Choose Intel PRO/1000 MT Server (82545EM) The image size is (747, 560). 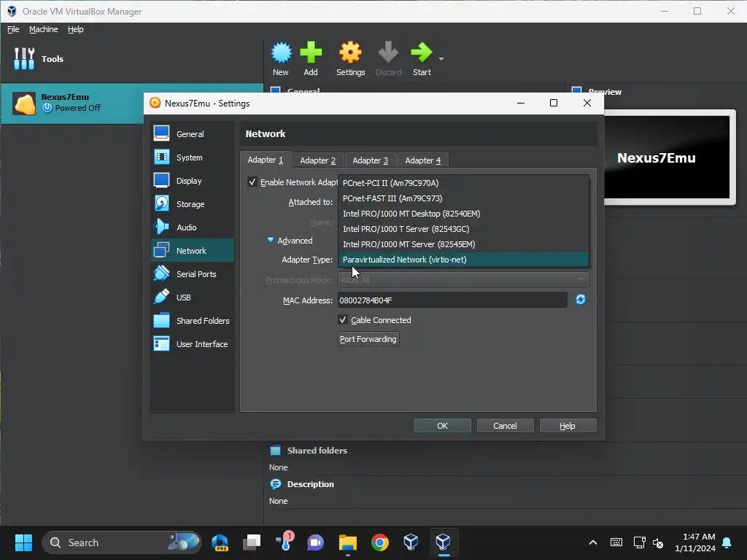pos(463,244)
